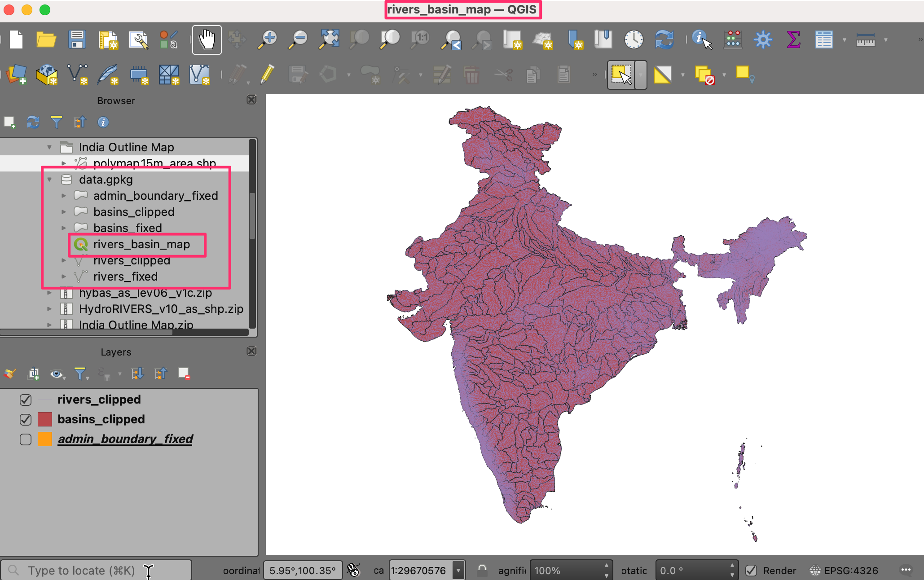Click the Zoom Full extent icon
924x580 pixels.
coord(329,40)
